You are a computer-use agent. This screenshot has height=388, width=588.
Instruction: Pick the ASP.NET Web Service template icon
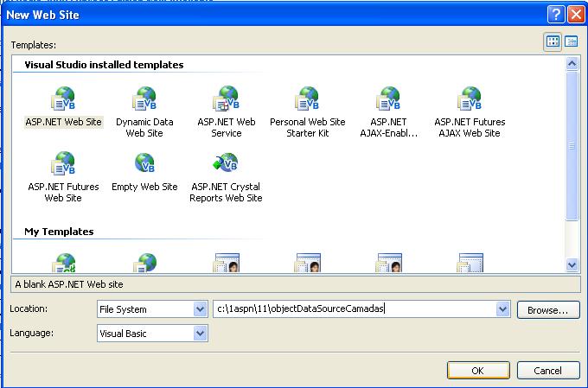[x=227, y=99]
